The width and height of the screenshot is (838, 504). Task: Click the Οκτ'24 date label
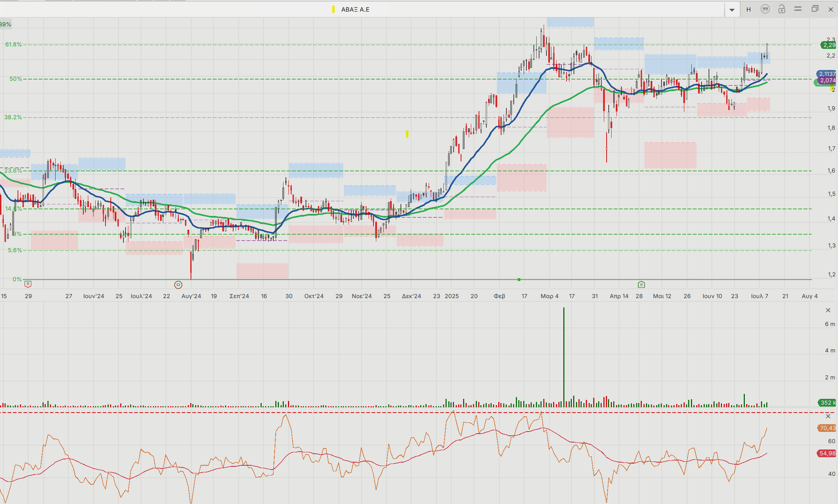[314, 296]
